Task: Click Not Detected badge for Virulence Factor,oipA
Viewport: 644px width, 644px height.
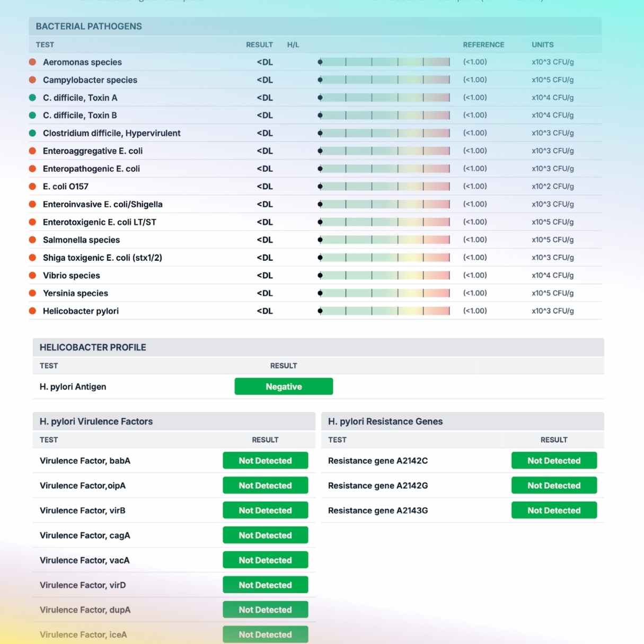Action: pos(265,486)
